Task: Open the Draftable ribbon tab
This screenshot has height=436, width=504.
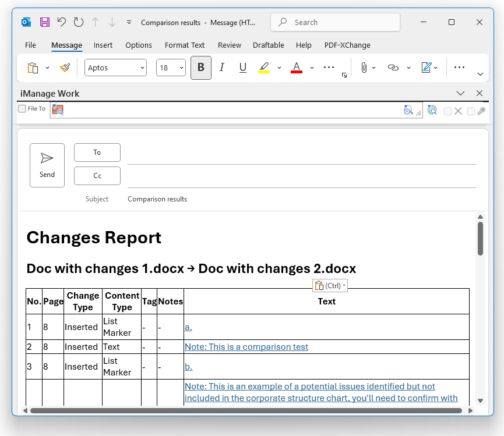Action: click(x=269, y=45)
